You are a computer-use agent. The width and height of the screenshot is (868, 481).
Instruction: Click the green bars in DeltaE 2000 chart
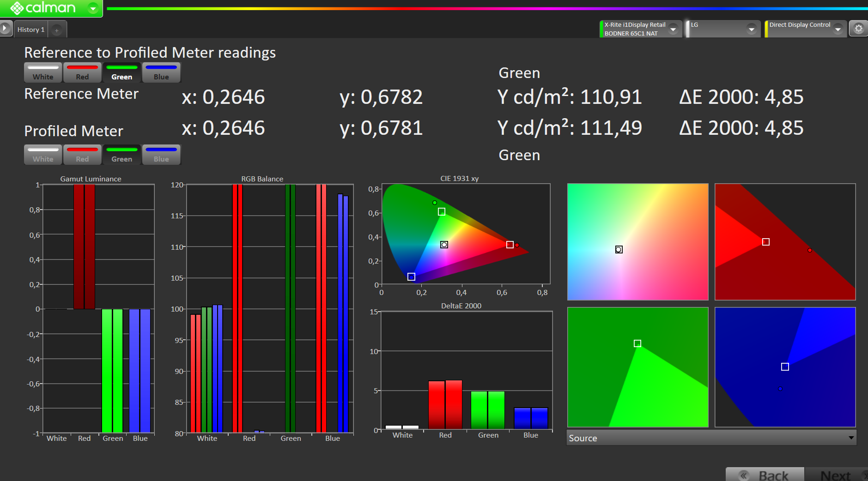click(488, 410)
